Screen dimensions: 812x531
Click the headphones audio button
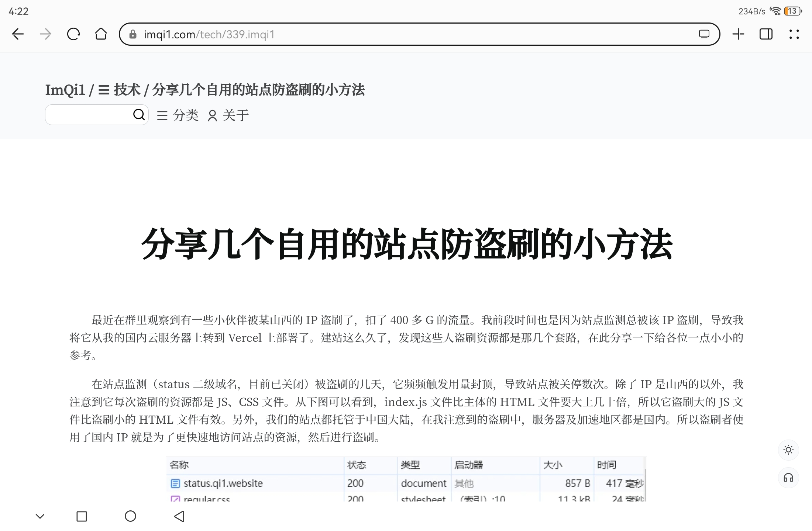pos(788,478)
